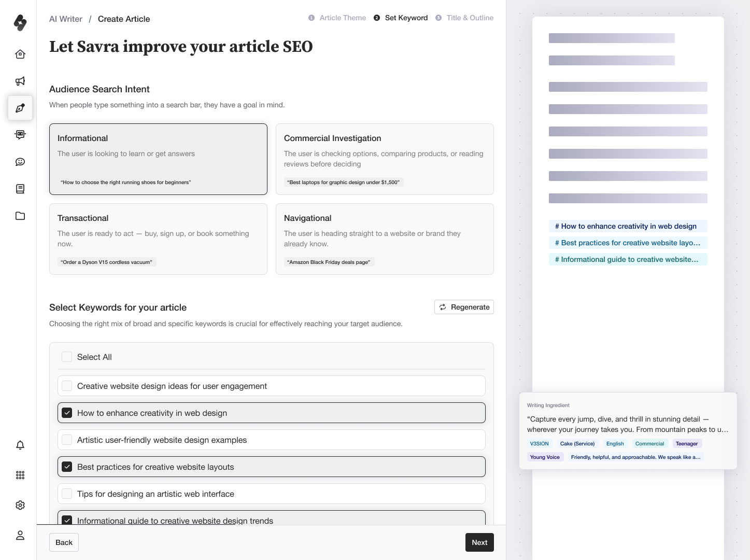Click the Young Voice ingredient tag

[545, 457]
